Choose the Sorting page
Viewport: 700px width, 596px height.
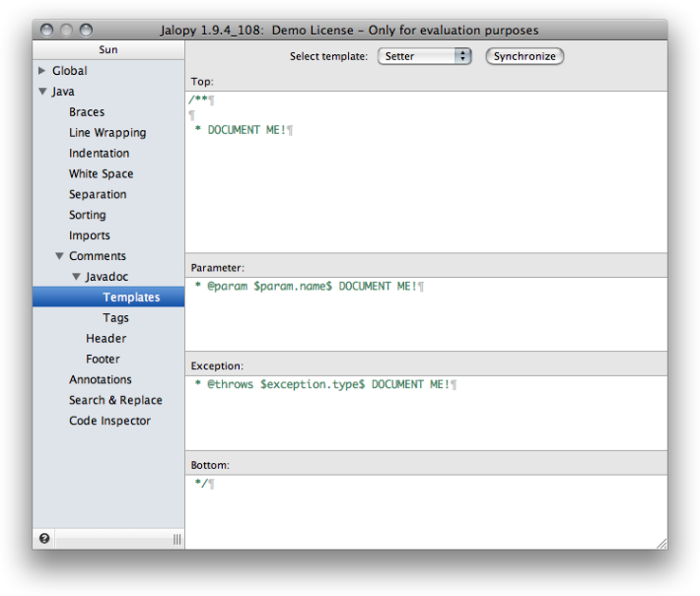(88, 215)
